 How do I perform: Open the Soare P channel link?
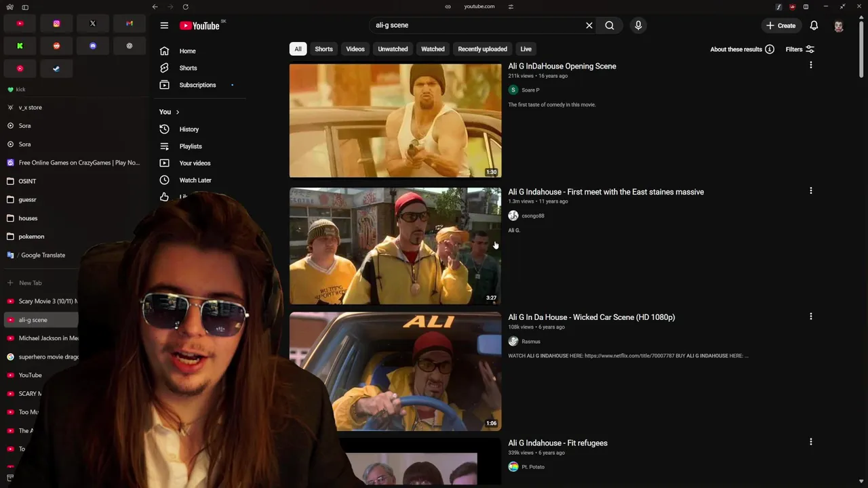(x=530, y=89)
